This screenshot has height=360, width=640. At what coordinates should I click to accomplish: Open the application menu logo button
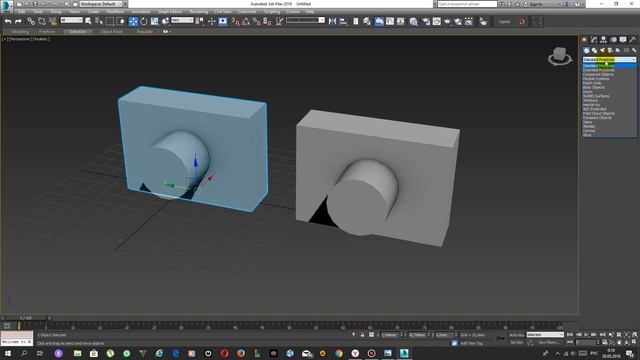[7, 6]
